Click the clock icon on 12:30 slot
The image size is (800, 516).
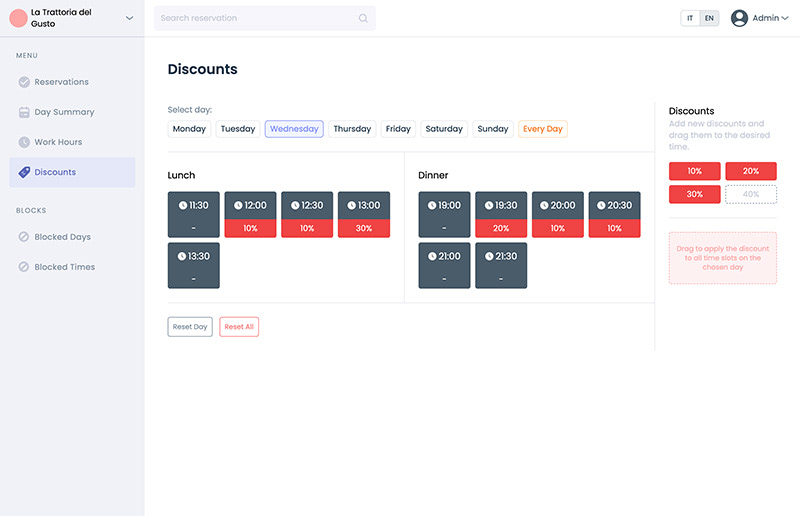pos(295,206)
